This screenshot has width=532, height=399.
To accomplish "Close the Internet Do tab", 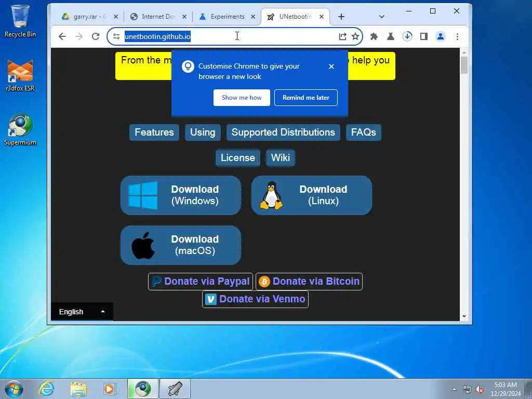I will pyautogui.click(x=184, y=17).
